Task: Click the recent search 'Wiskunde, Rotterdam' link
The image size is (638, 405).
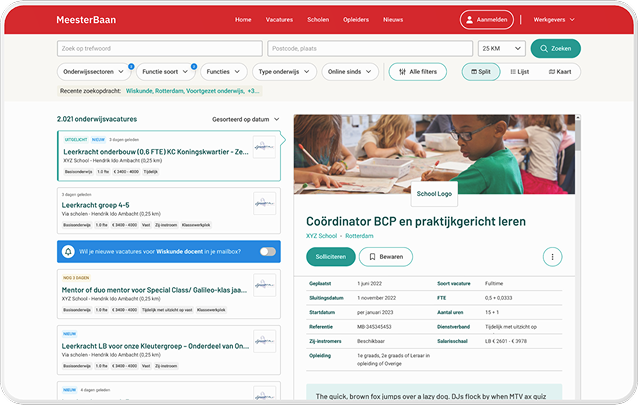Action: (192, 91)
